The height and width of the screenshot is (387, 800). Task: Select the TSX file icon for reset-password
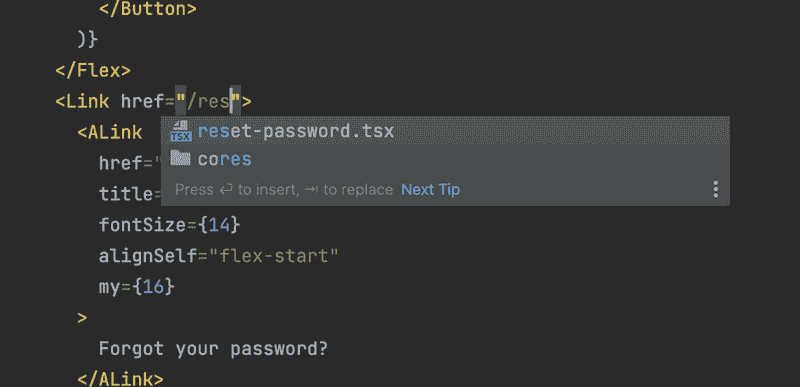coord(181,132)
